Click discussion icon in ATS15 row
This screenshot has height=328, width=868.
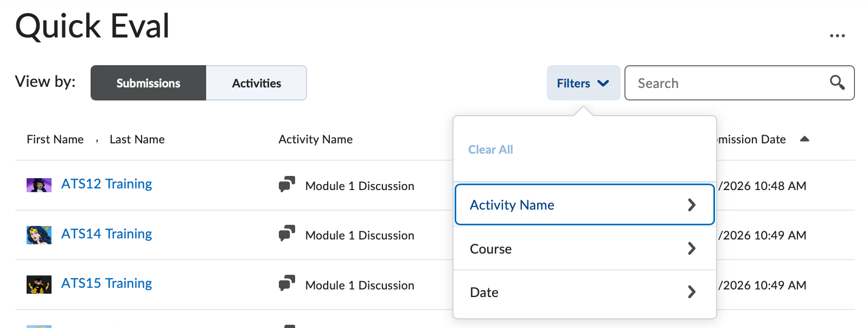287,283
